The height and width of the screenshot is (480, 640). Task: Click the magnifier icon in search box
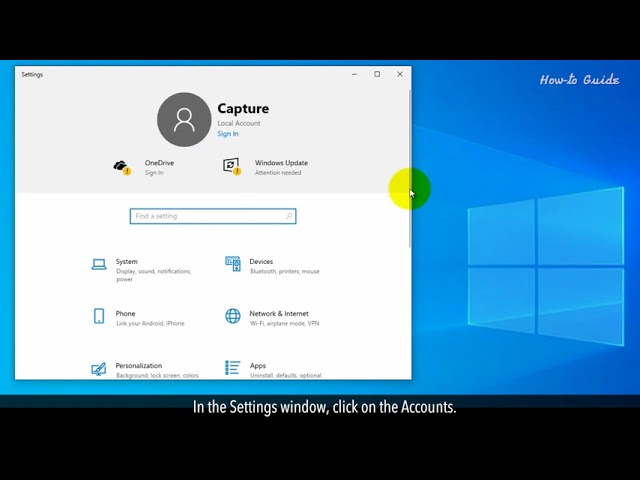click(x=289, y=216)
